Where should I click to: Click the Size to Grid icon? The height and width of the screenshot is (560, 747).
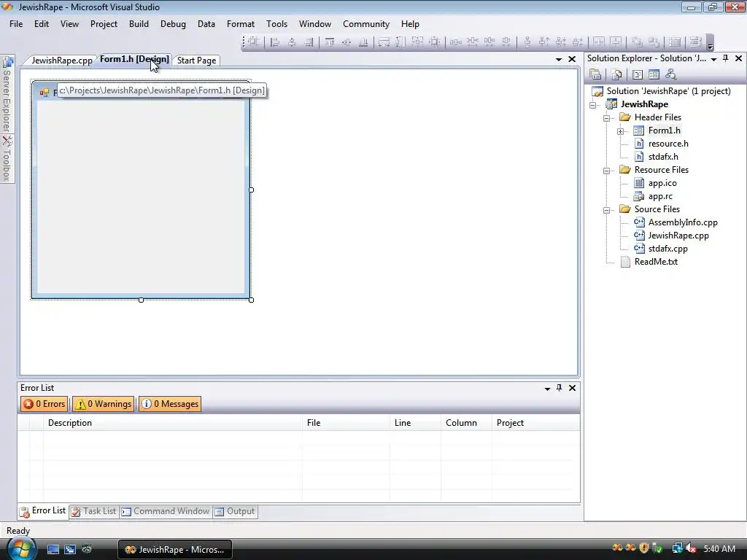pos(435,42)
